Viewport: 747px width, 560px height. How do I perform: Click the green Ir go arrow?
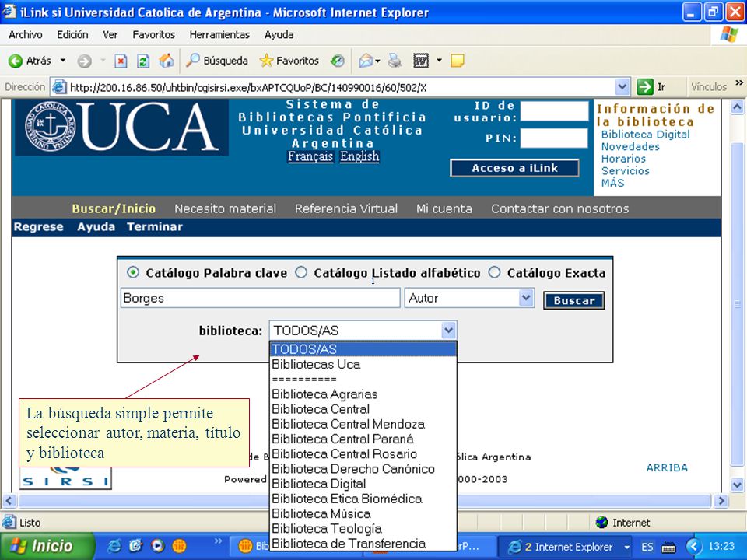(x=644, y=86)
